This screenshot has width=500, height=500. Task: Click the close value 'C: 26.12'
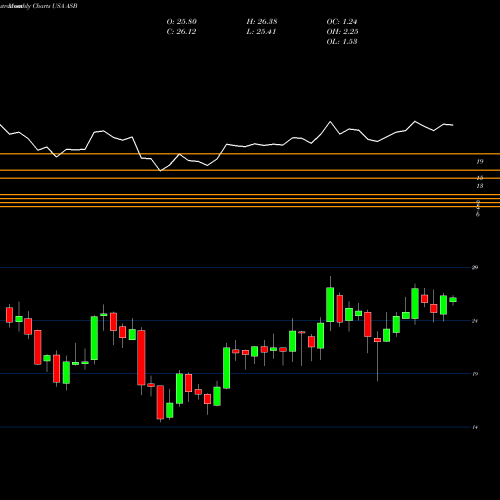(181, 32)
